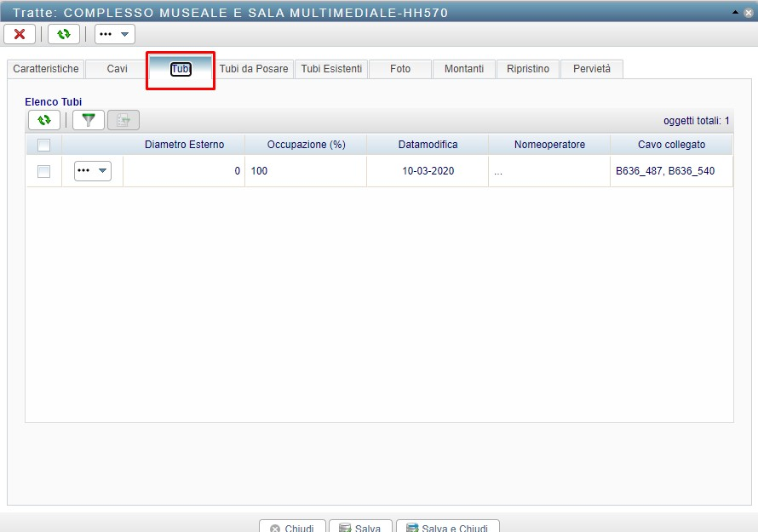The image size is (758, 532).
Task: Click the cable cell B636_487, B636_540
Action: [665, 171]
